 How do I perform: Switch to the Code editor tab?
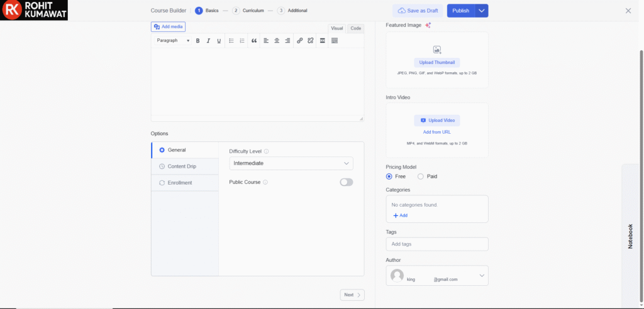coord(355,28)
